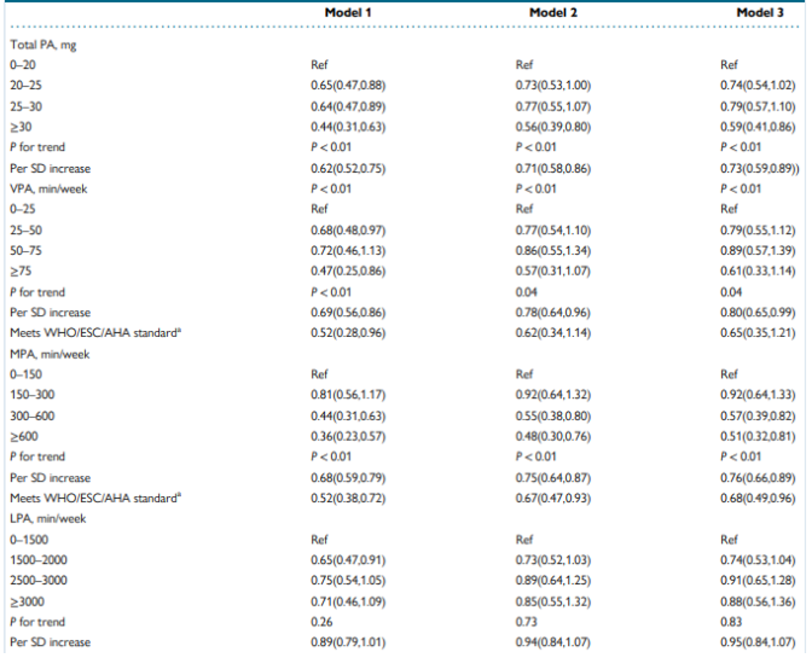Select the Total PA, mg row label
The image size is (812, 654).
(x=38, y=45)
